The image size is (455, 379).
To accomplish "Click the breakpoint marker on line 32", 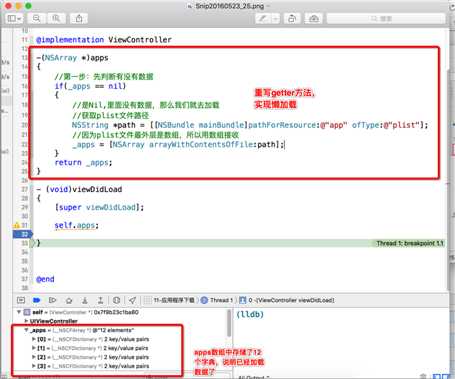I will [x=23, y=234].
